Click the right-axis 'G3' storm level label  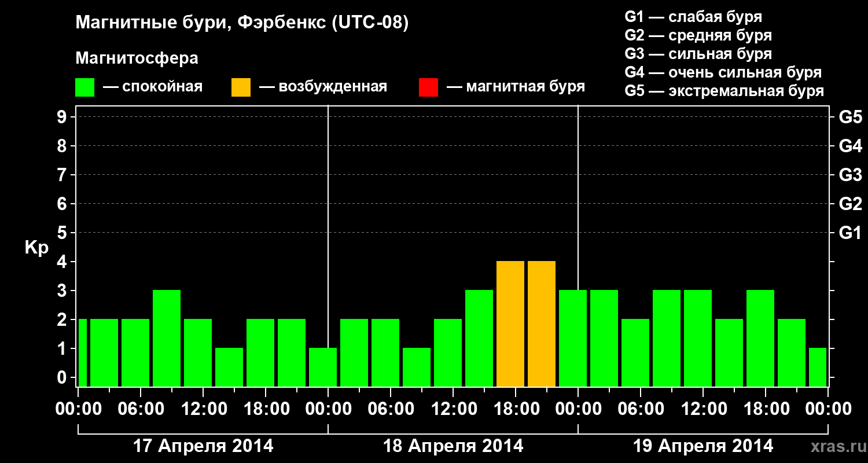tap(850, 175)
